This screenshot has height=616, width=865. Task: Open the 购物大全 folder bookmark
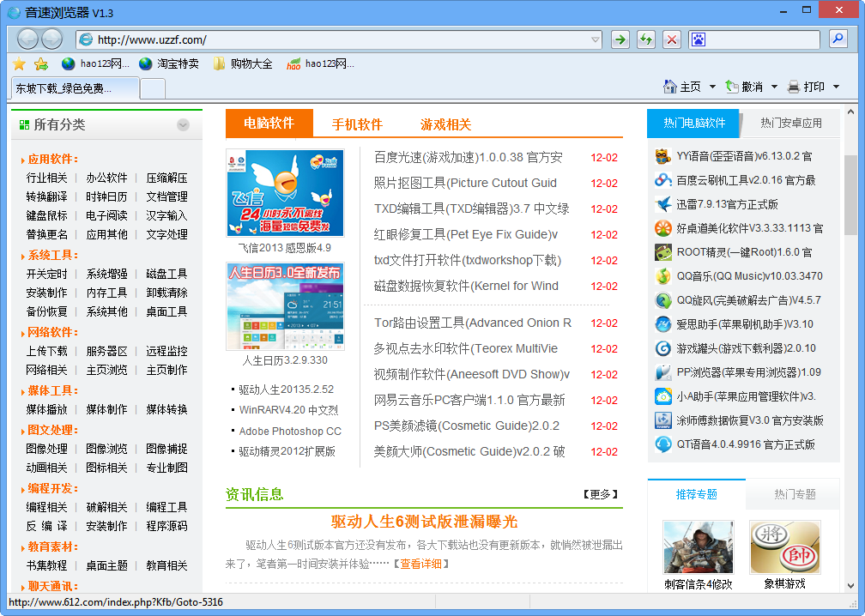(x=244, y=64)
